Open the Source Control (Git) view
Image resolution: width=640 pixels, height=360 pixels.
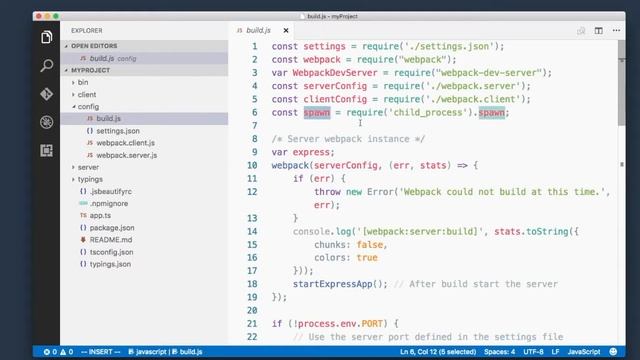47,94
